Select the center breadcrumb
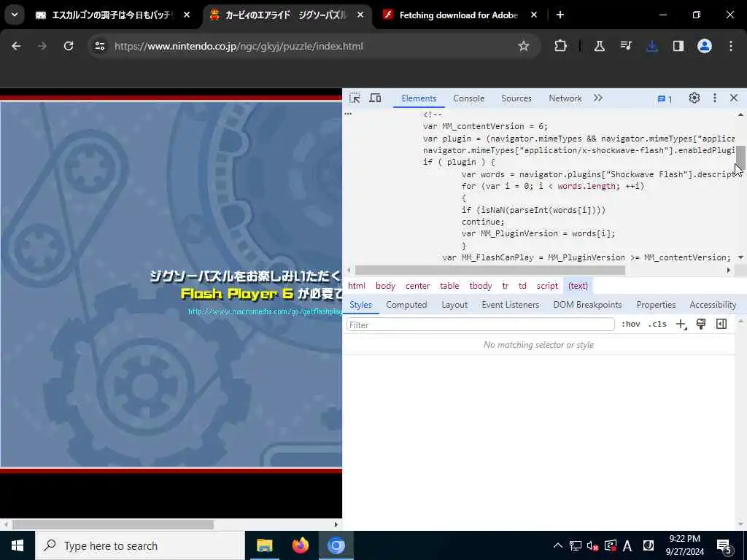This screenshot has height=560, width=747. coord(418,286)
